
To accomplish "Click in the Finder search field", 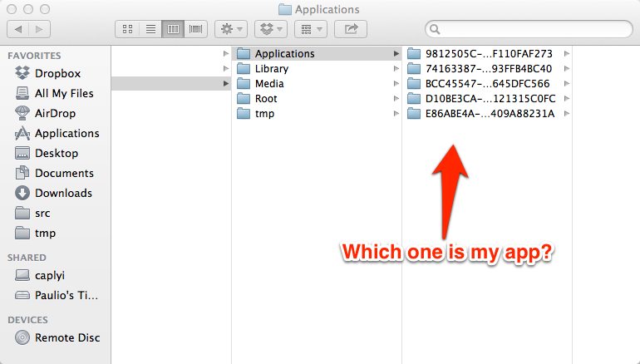I will pyautogui.click(x=529, y=29).
